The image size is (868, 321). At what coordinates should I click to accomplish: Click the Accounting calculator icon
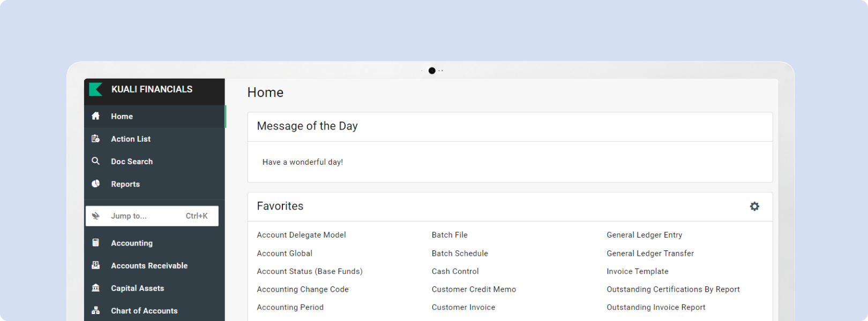click(x=96, y=243)
